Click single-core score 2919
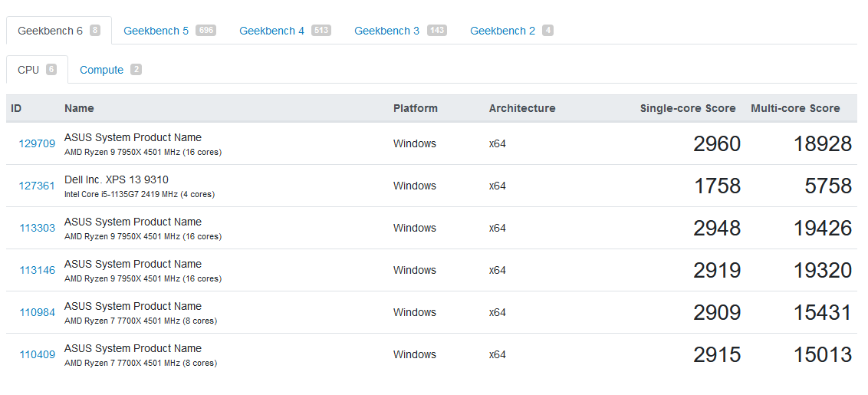Viewport: 868px width, 395px height. coord(717,270)
